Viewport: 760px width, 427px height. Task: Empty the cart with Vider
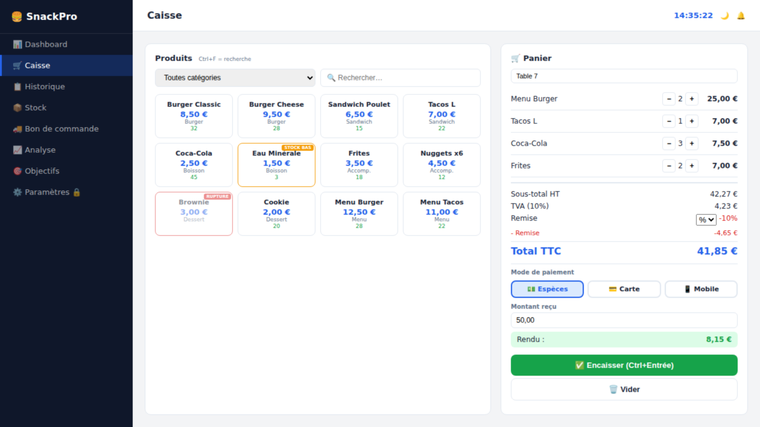[x=624, y=389]
